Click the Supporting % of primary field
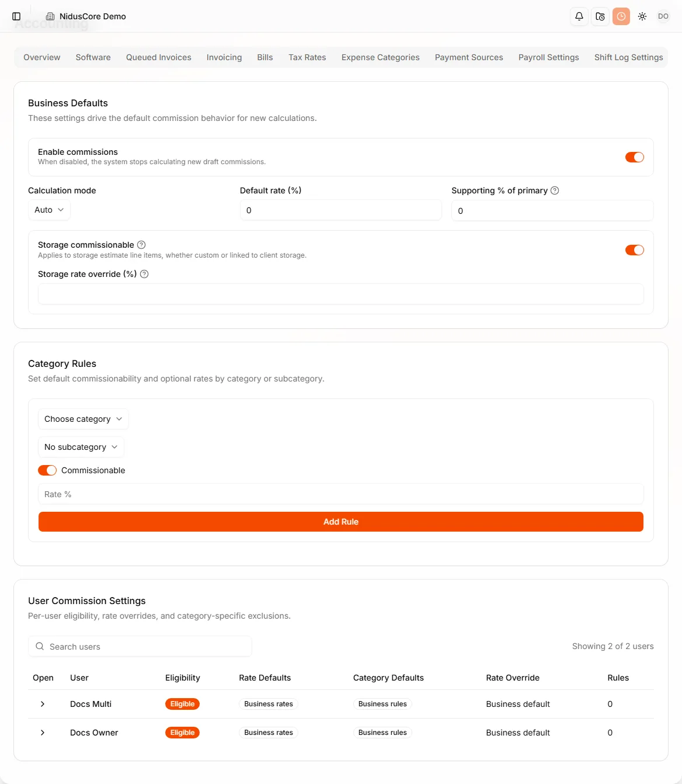Image resolution: width=682 pixels, height=784 pixels. [552, 210]
